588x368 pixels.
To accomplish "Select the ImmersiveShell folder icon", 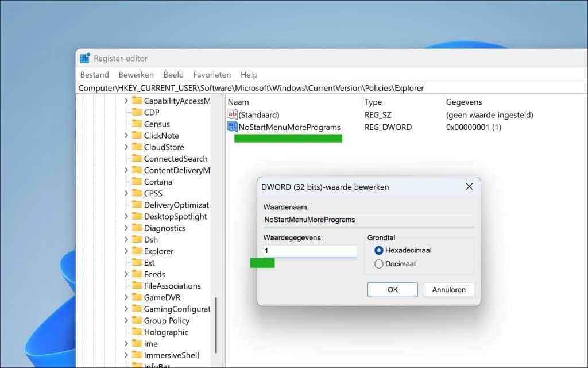I will click(x=137, y=355).
